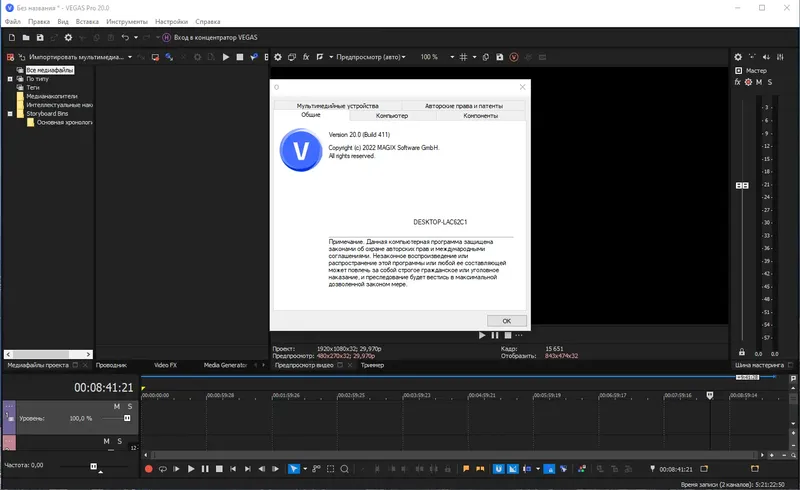
Task: Open the Файл menu
Action: (13, 21)
